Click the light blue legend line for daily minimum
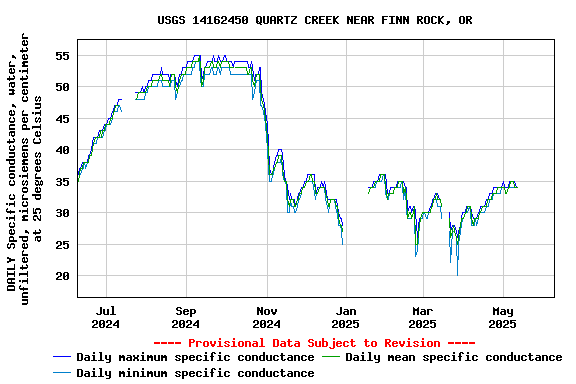The image size is (576, 384). click(x=62, y=373)
